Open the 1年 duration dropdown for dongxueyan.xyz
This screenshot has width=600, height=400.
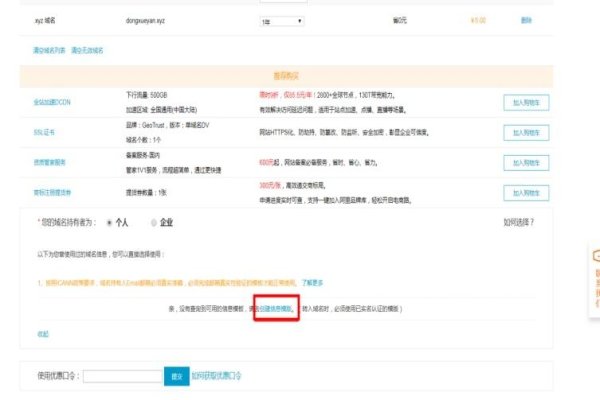click(282, 21)
